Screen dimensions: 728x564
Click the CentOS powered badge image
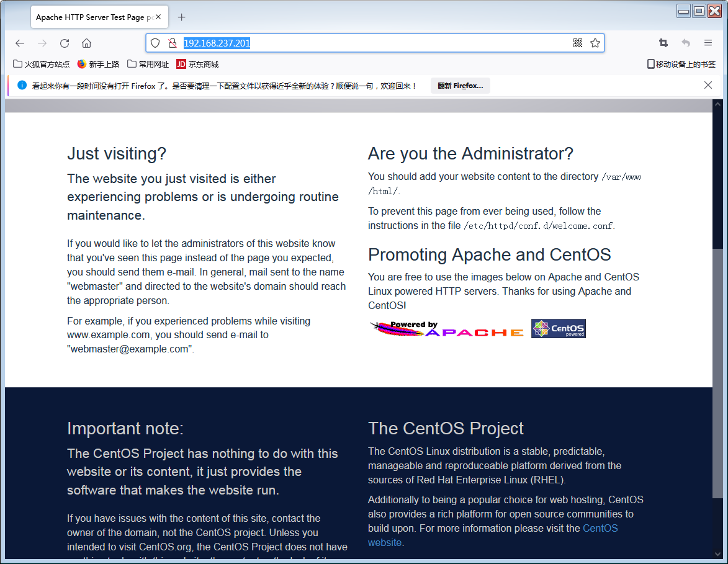tap(559, 329)
